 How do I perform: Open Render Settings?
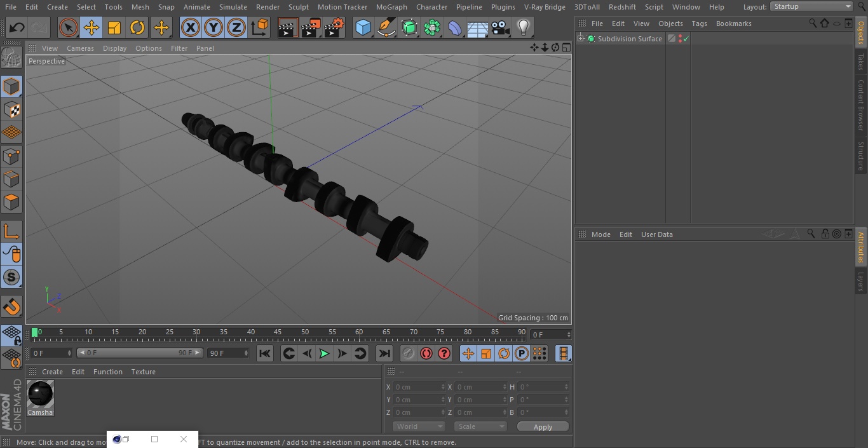coord(334,28)
